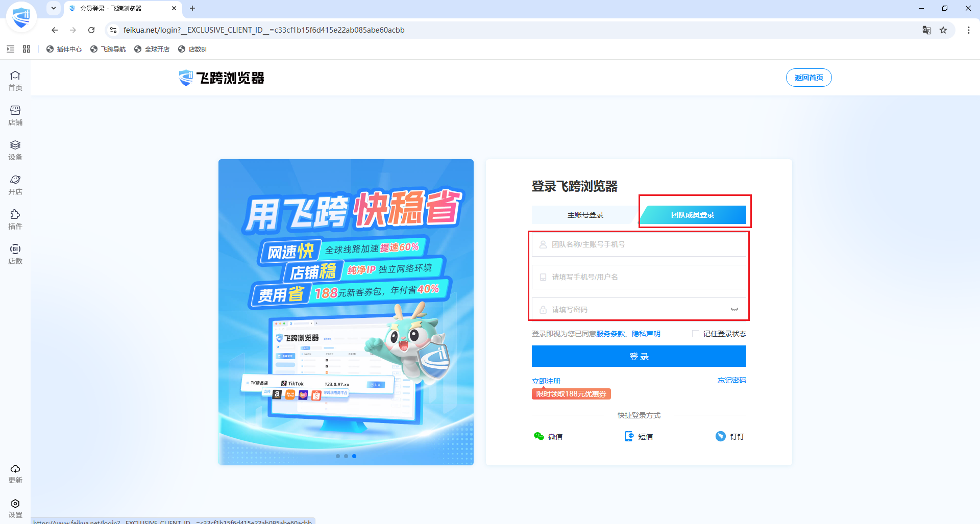The height and width of the screenshot is (524, 980).
Task: Click the address bar URL
Action: click(264, 30)
